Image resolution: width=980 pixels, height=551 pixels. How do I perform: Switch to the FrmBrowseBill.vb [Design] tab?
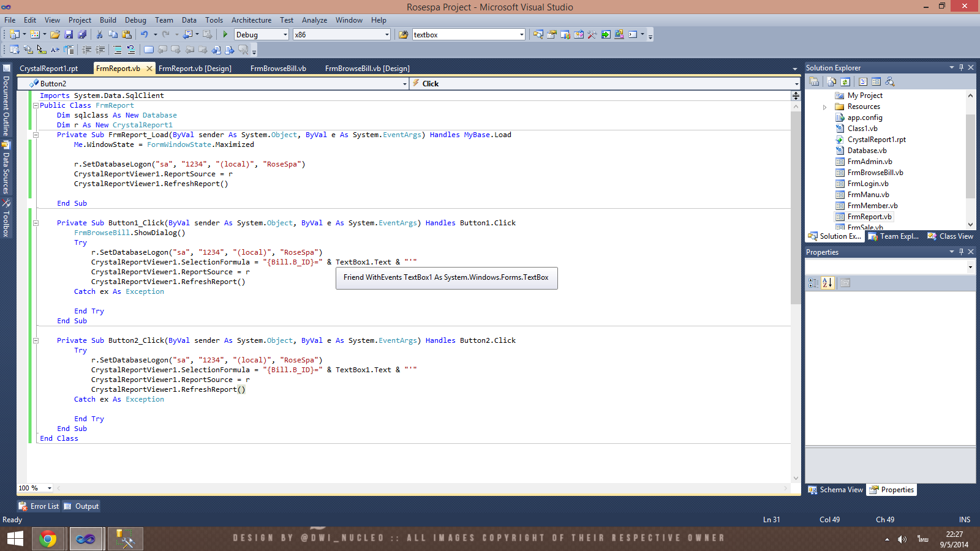pos(367,69)
